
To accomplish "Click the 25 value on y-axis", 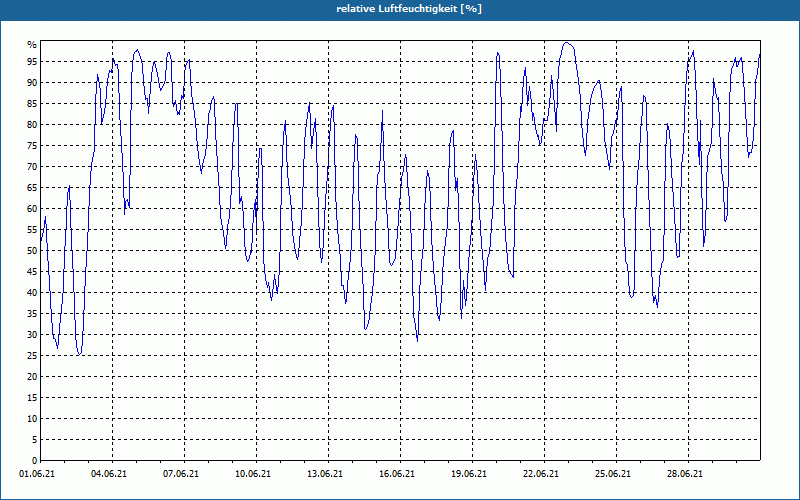I will 32,356.
